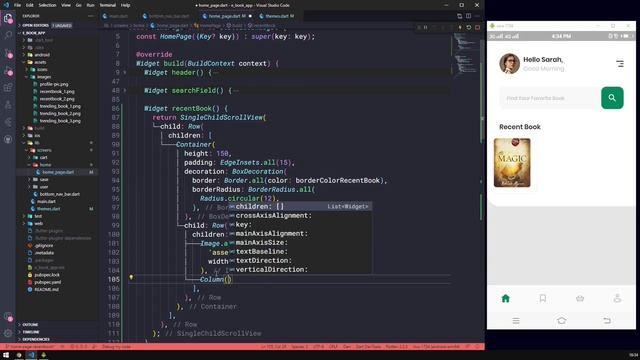Open the Explorer panel More Actions ellipsis
Screen dimensions: 640x360
point(91,16)
